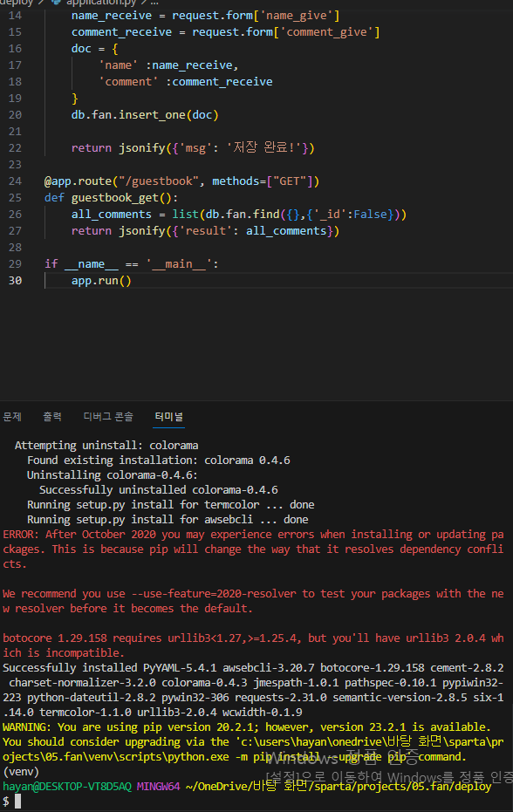Click line number 14 in the gutter
The width and height of the screenshot is (513, 812).
point(15,16)
